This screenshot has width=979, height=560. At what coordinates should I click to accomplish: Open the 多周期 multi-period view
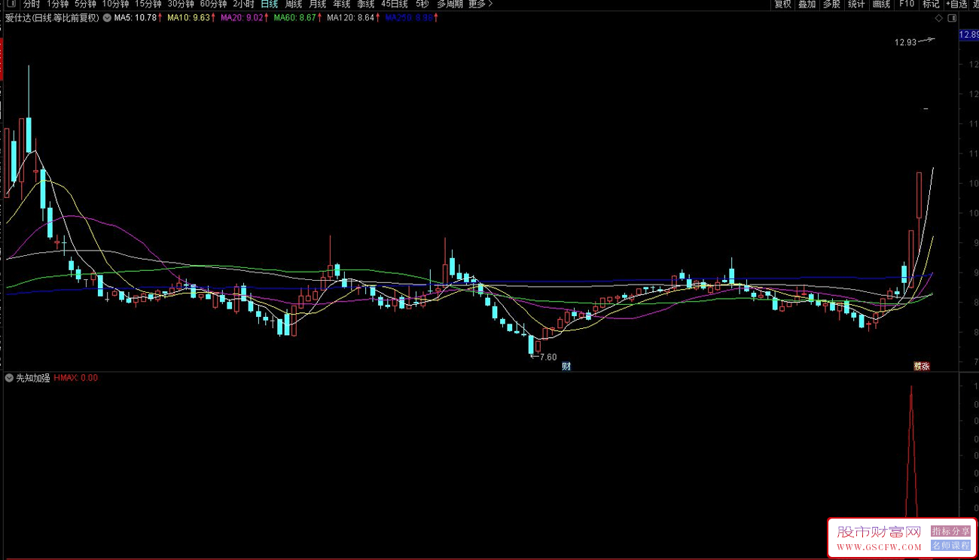coord(450,5)
